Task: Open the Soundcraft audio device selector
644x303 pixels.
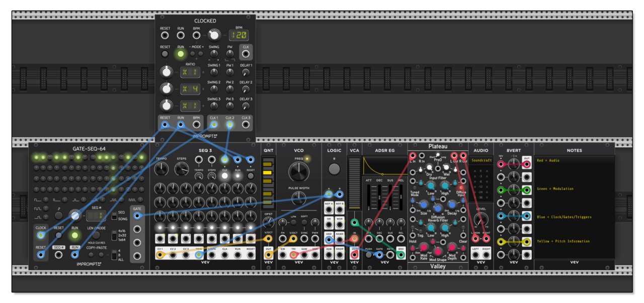Action: click(481, 160)
